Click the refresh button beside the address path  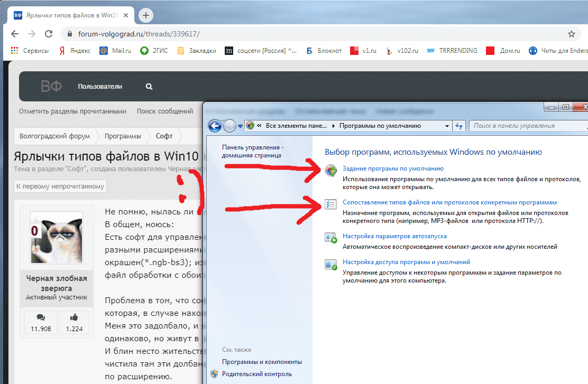pos(459,126)
